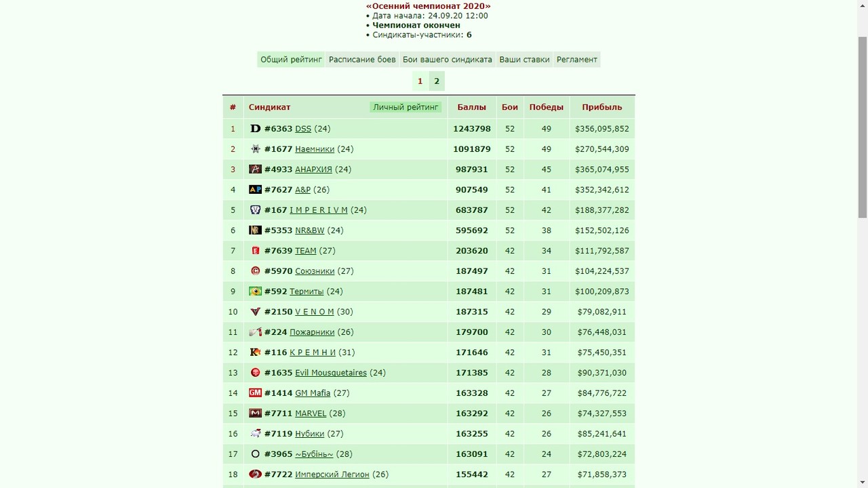
Task: Open the Регламент tab
Action: click(577, 60)
